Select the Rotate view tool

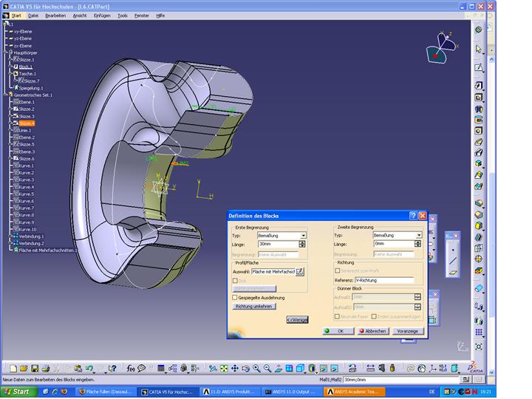click(x=245, y=368)
